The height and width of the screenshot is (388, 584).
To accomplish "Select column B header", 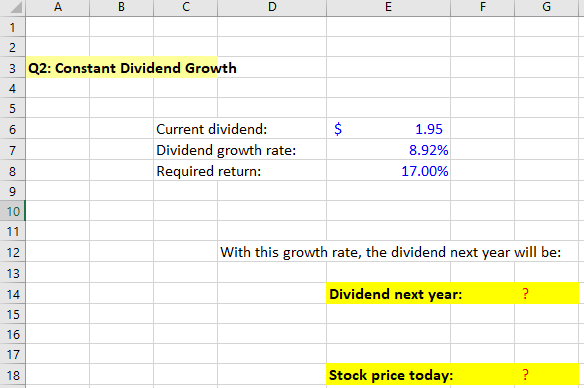I will click(x=121, y=7).
